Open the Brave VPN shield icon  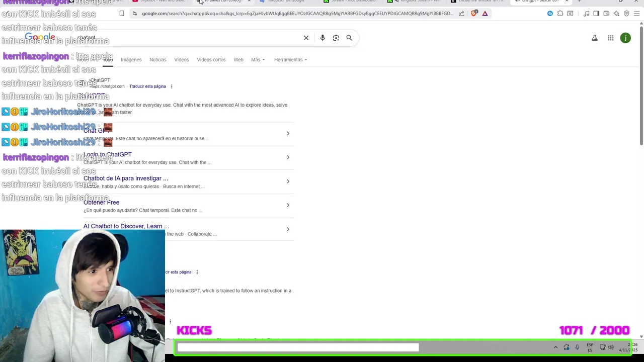point(626,14)
